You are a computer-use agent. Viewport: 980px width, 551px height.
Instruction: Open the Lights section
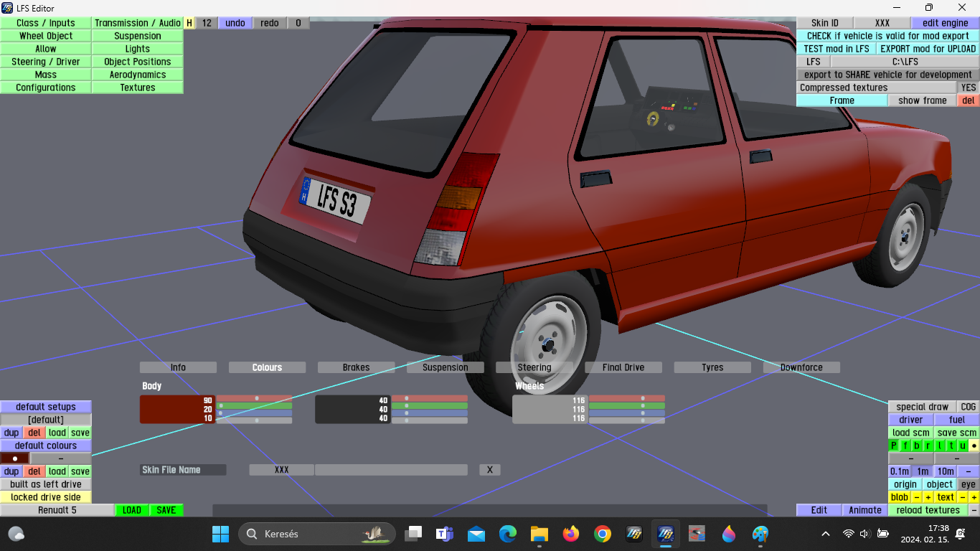point(138,49)
